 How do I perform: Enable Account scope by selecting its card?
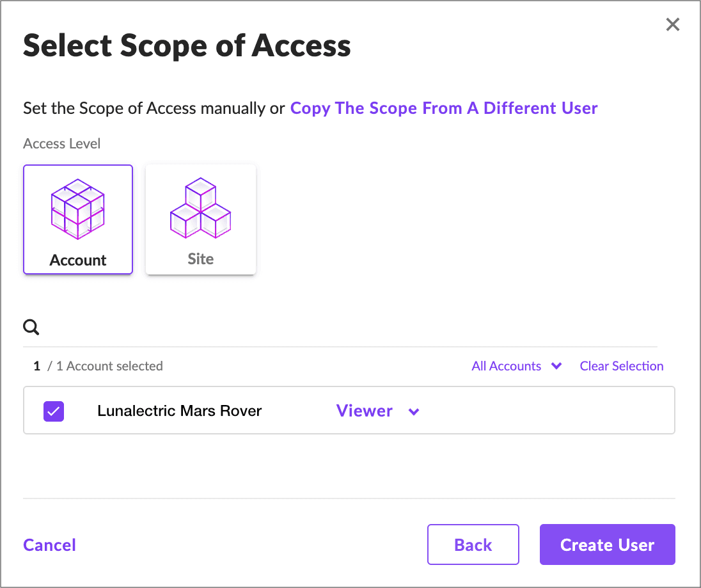pyautogui.click(x=77, y=219)
